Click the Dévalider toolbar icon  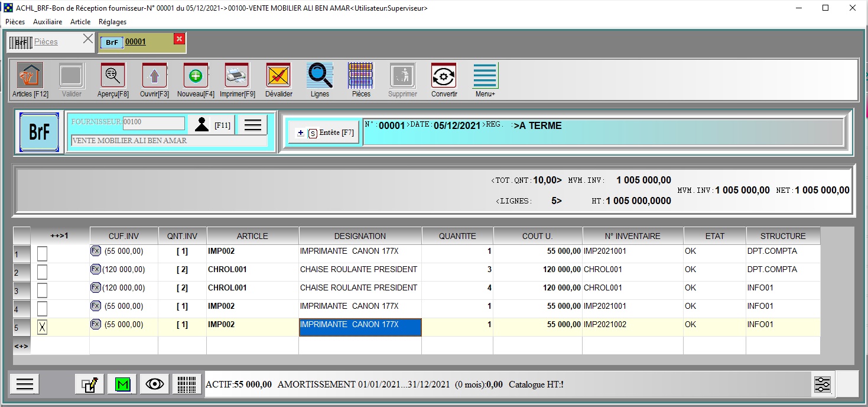click(278, 76)
